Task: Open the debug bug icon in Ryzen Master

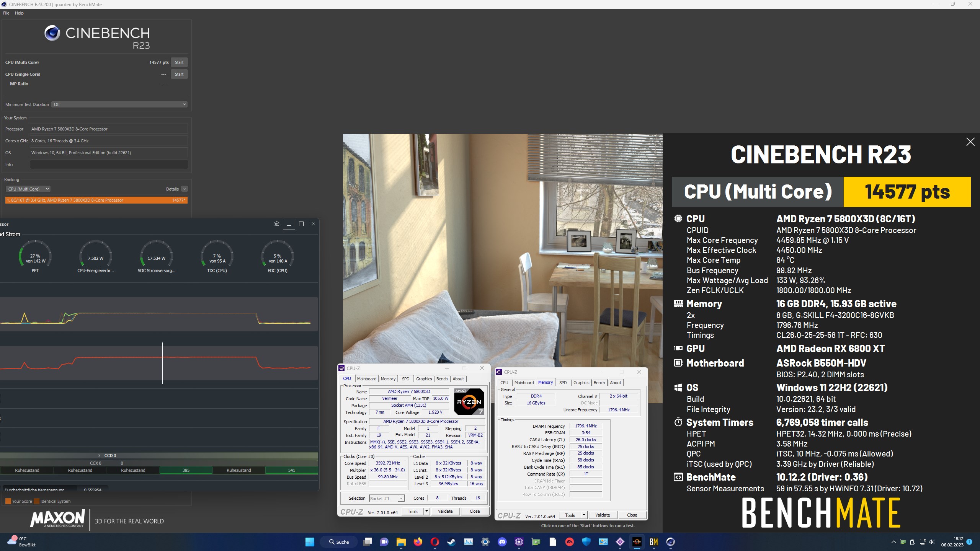Action: (x=277, y=224)
